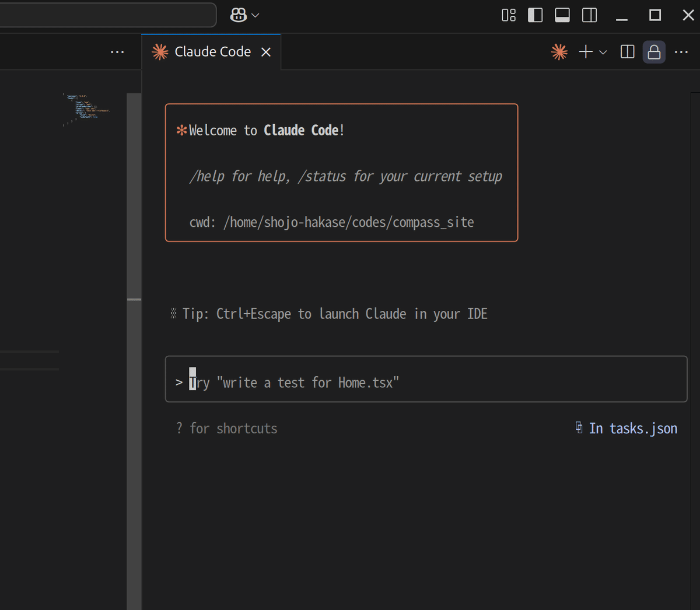
Task: Split the editor with split icon
Action: 628,52
